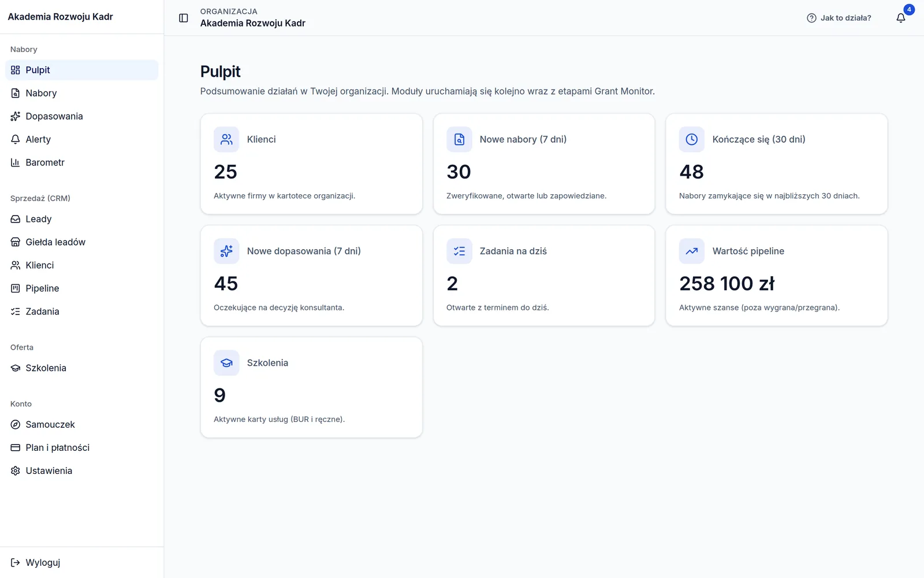Screen dimensions: 924x578
Task: Click the trending arrow icon on Wartość pipeline card
Action: coord(692,251)
